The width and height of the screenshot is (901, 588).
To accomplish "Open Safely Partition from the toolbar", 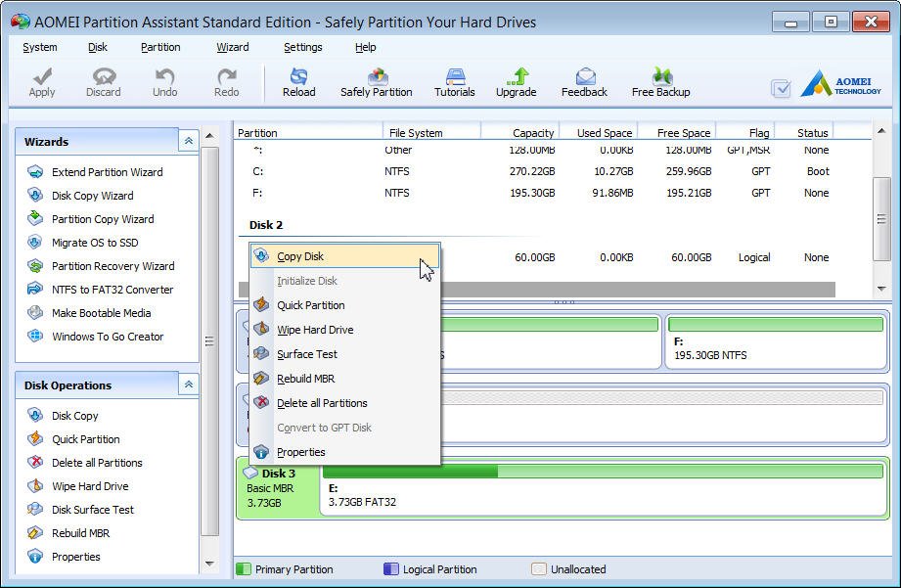I will click(377, 83).
